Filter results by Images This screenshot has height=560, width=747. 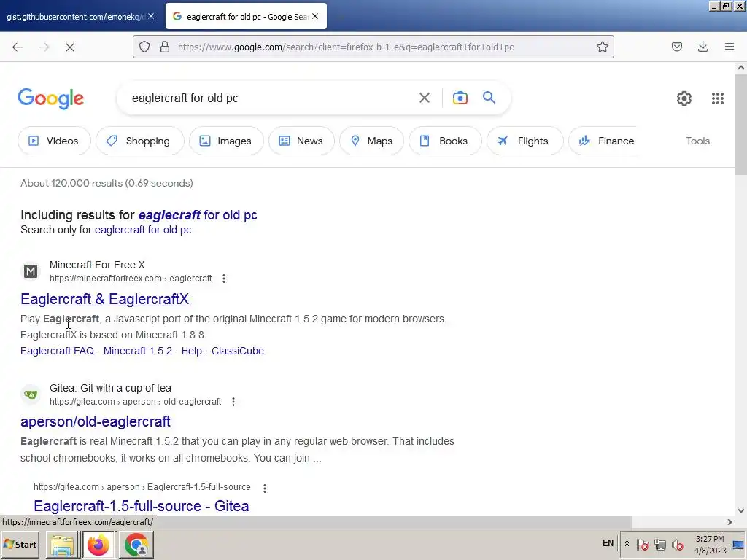[226, 141]
